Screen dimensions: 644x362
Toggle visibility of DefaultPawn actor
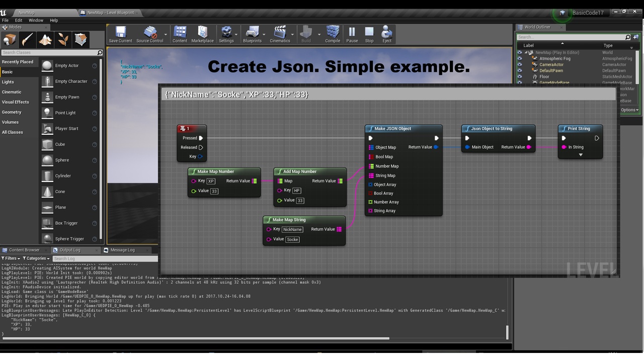click(520, 70)
